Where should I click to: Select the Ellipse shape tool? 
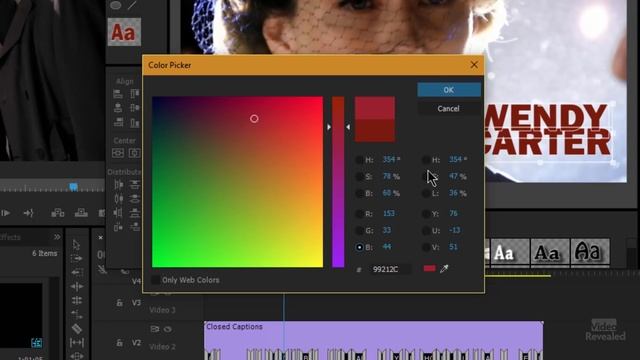coord(116,5)
